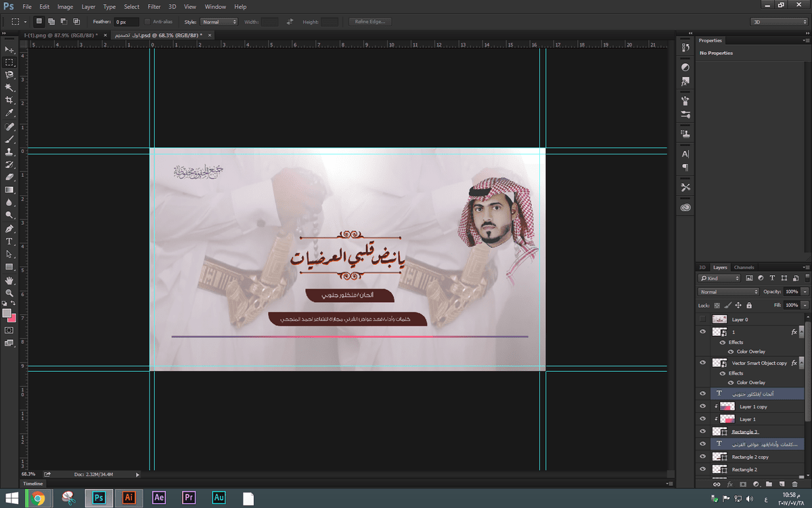Click the foreground color swatch
The width and height of the screenshot is (812, 508).
point(7,314)
